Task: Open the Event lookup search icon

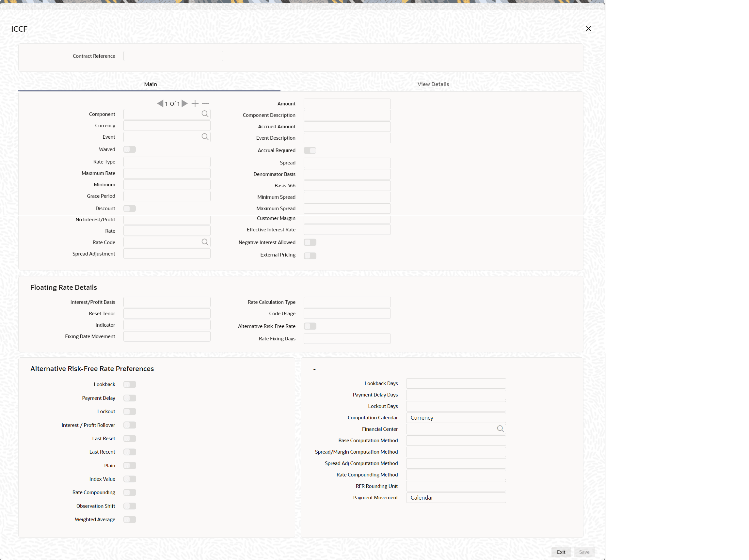Action: 205,137
